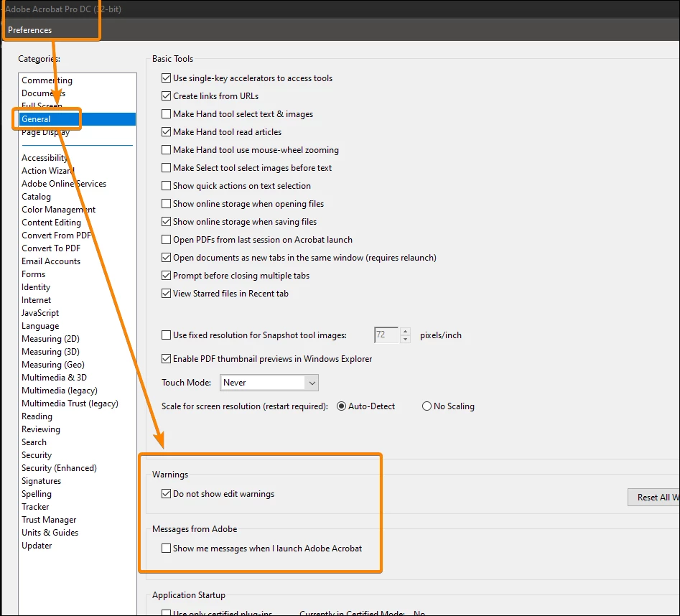Toggle single-key accelerators checkbox
680x616 pixels.
pos(166,78)
